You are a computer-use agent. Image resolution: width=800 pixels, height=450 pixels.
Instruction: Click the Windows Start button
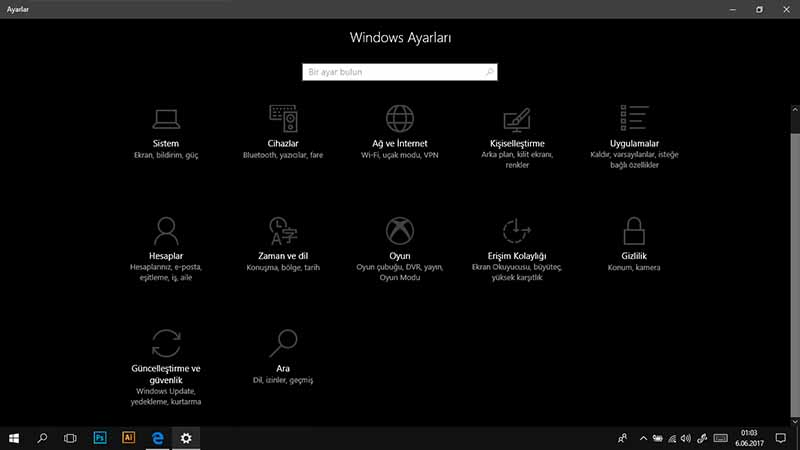click(x=14, y=438)
